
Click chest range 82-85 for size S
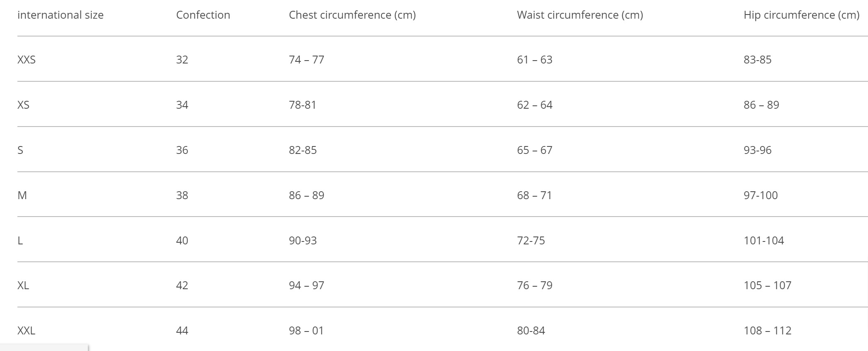coord(303,150)
